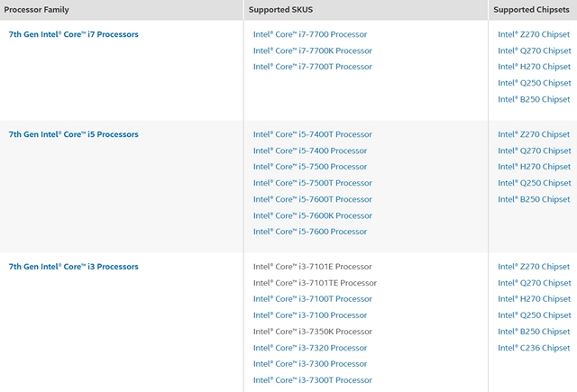Open 7th Gen Intel Core i7 Processors family
The image size is (577, 392).
click(73, 34)
